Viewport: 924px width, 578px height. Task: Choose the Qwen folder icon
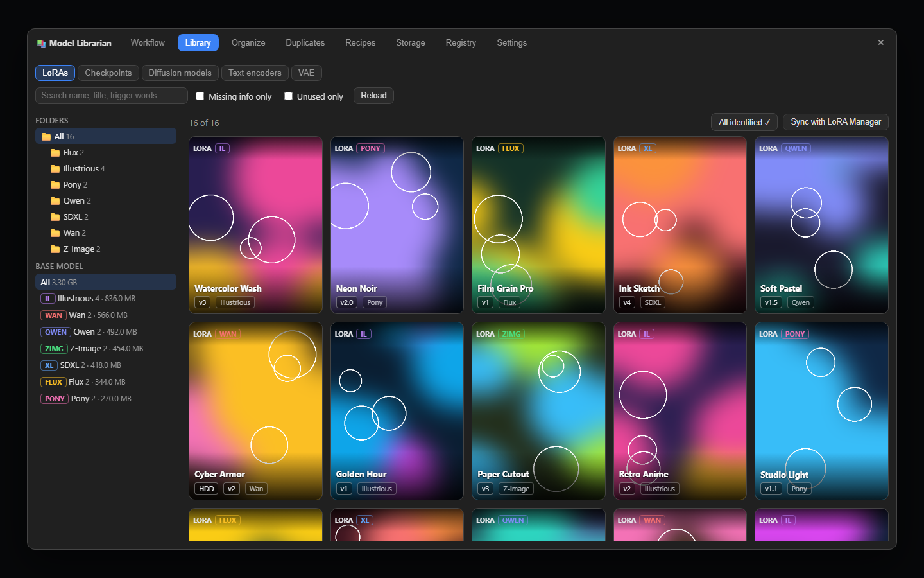55,201
